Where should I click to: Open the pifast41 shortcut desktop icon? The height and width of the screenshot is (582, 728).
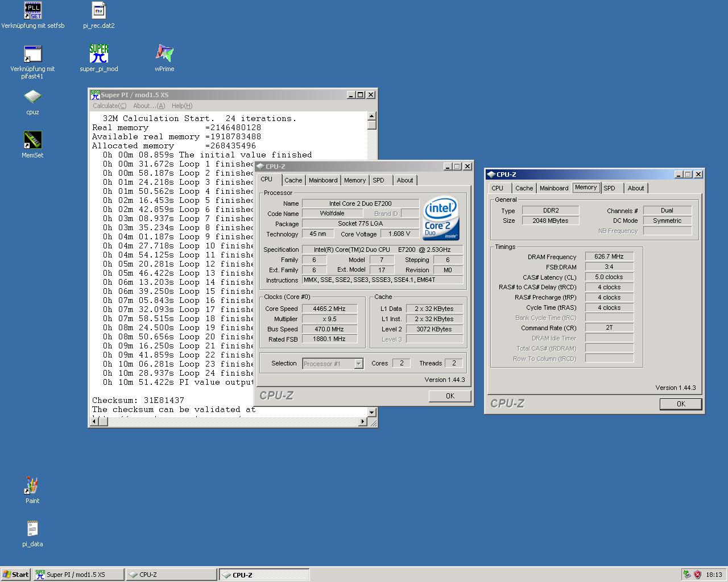(x=33, y=54)
